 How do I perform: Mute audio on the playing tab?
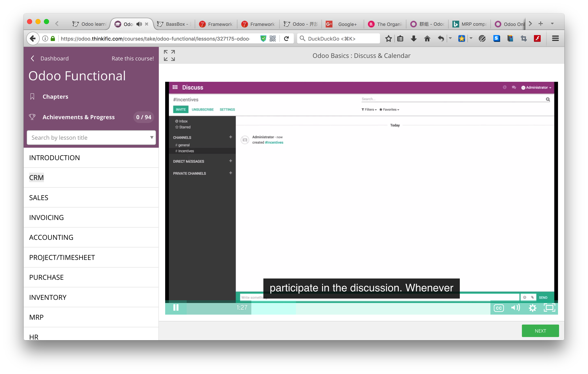coord(139,24)
